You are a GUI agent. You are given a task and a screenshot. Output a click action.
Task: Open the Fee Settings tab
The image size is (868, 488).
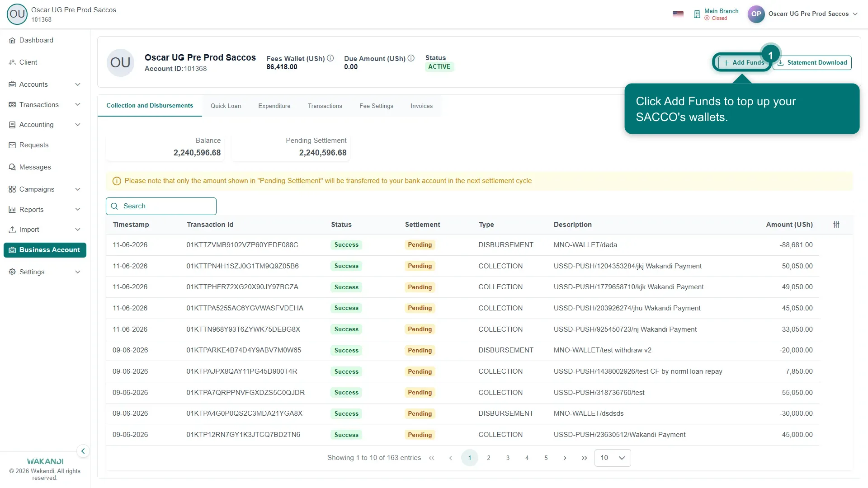(376, 106)
